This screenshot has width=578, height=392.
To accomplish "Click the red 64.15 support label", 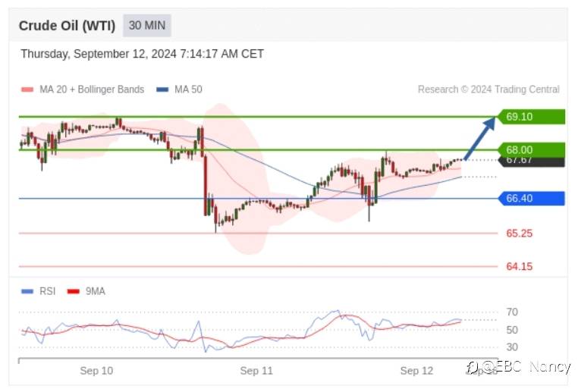I will point(519,266).
